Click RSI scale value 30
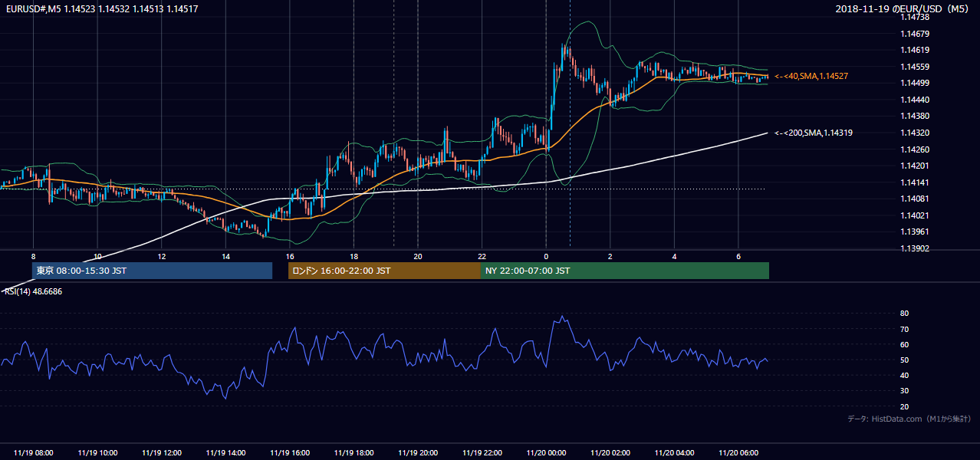980x460 pixels. 904,391
